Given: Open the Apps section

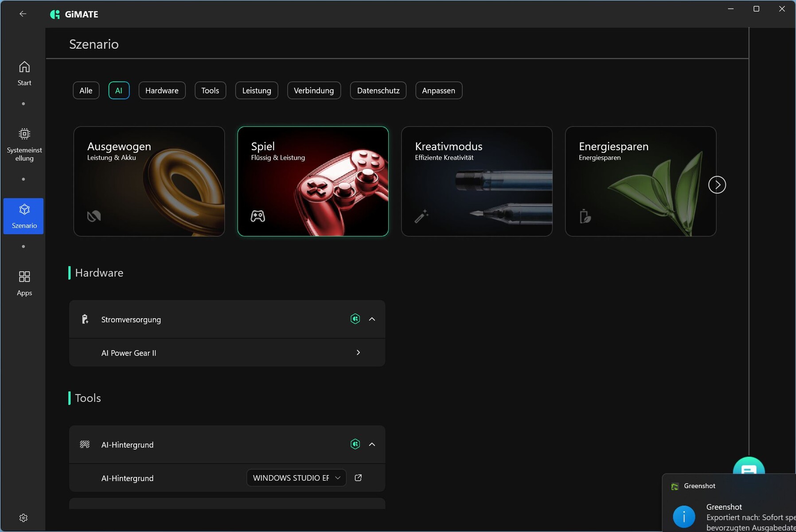Looking at the screenshot, I should (x=24, y=283).
